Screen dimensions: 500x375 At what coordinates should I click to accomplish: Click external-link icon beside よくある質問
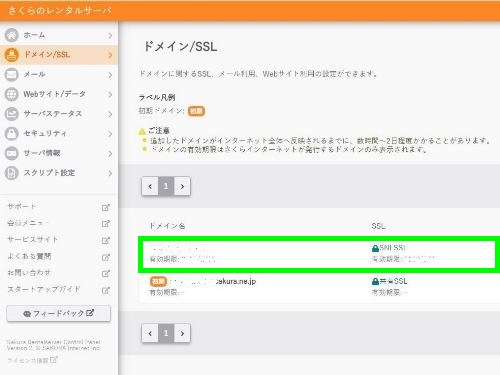(x=106, y=257)
